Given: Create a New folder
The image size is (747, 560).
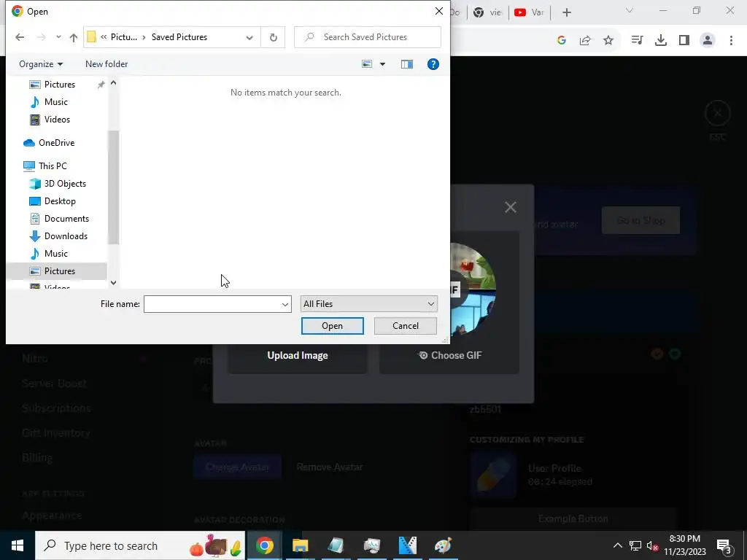Looking at the screenshot, I should click(107, 64).
